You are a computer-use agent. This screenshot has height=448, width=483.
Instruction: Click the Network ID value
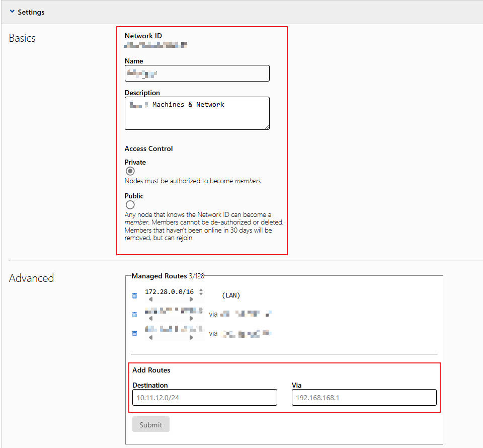click(156, 46)
